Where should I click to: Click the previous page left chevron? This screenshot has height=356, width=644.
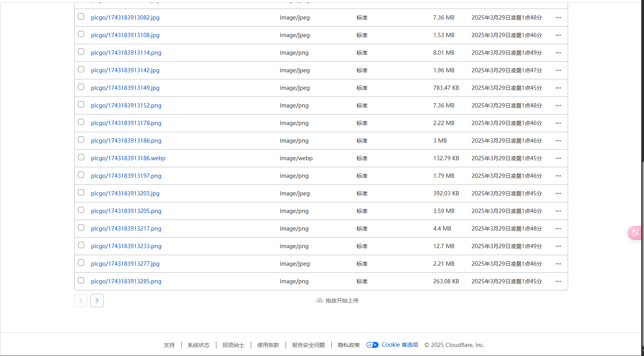coord(81,301)
